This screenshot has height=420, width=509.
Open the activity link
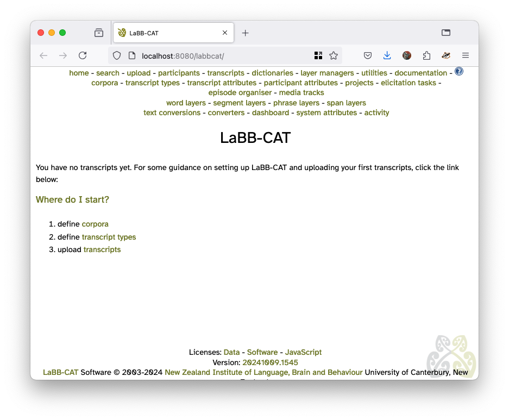coord(376,112)
